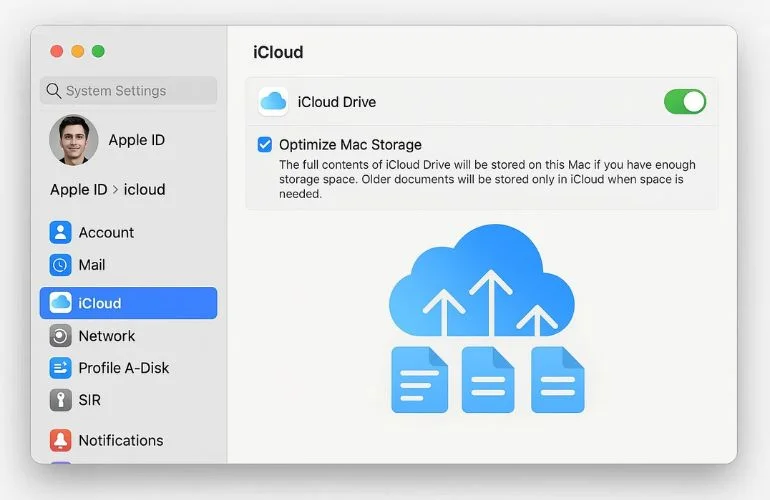
Task: Uncheck Optimize Mac Storage checkbox
Action: tap(265, 144)
